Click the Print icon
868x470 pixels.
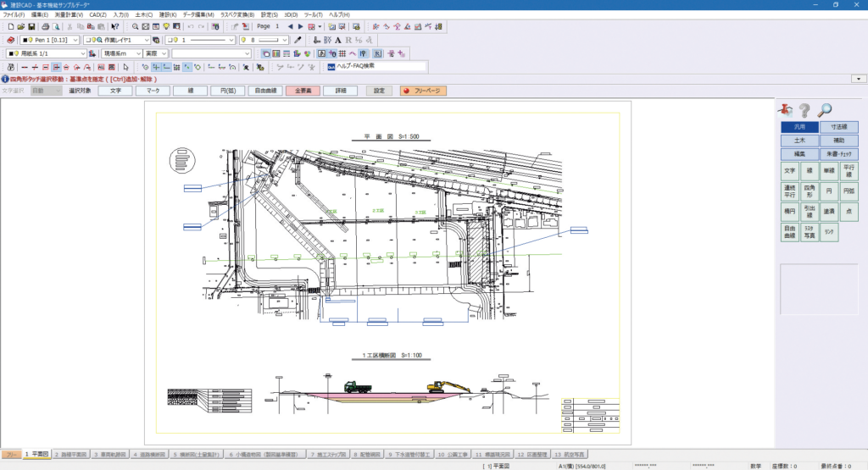click(46, 26)
